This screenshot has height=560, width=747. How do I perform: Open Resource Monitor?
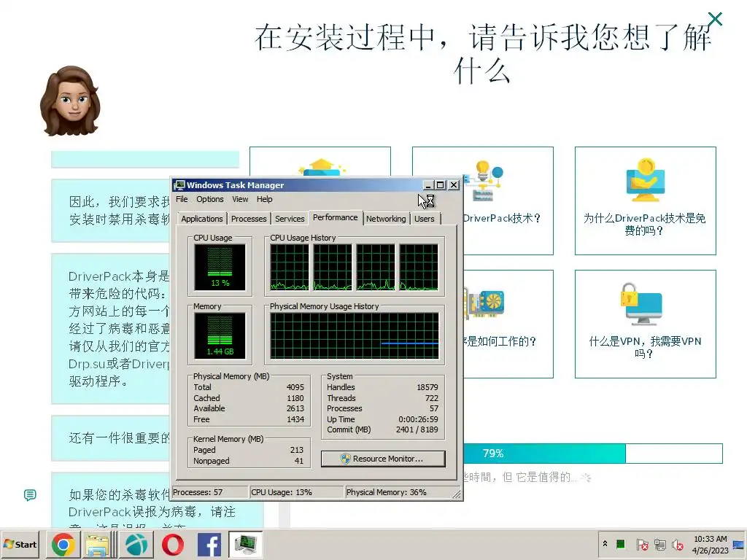click(383, 459)
